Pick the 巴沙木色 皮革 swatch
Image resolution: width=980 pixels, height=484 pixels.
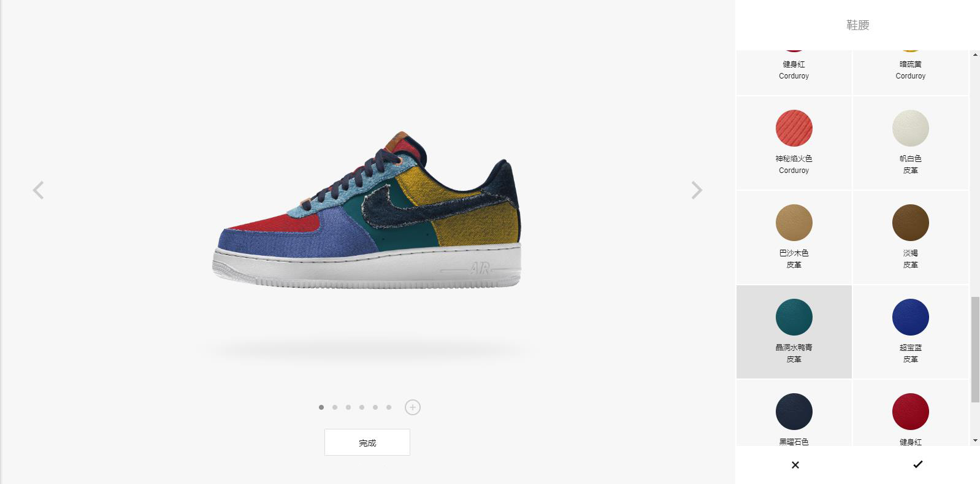[x=794, y=237]
